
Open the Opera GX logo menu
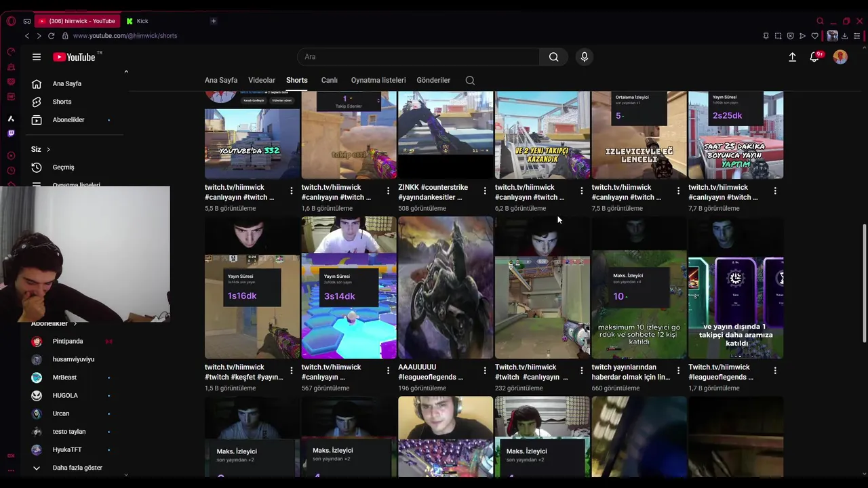pyautogui.click(x=11, y=21)
